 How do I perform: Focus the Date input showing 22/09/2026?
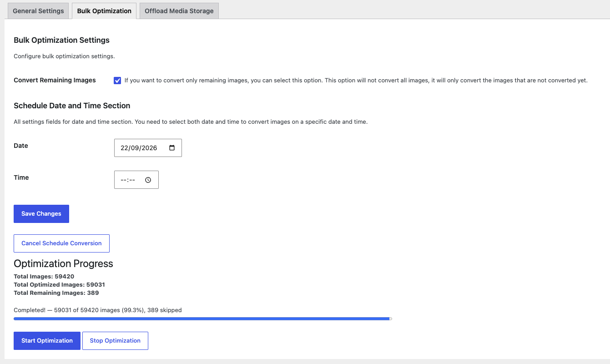(148, 148)
